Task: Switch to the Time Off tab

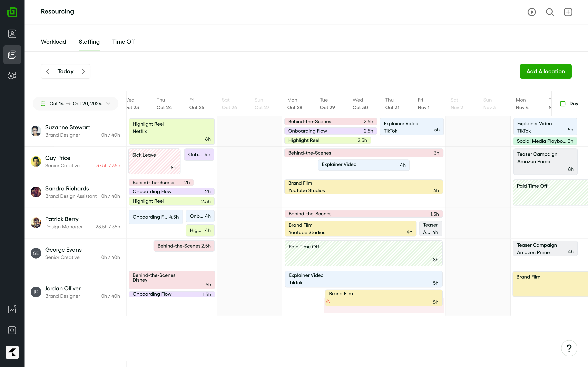Action: click(x=124, y=42)
